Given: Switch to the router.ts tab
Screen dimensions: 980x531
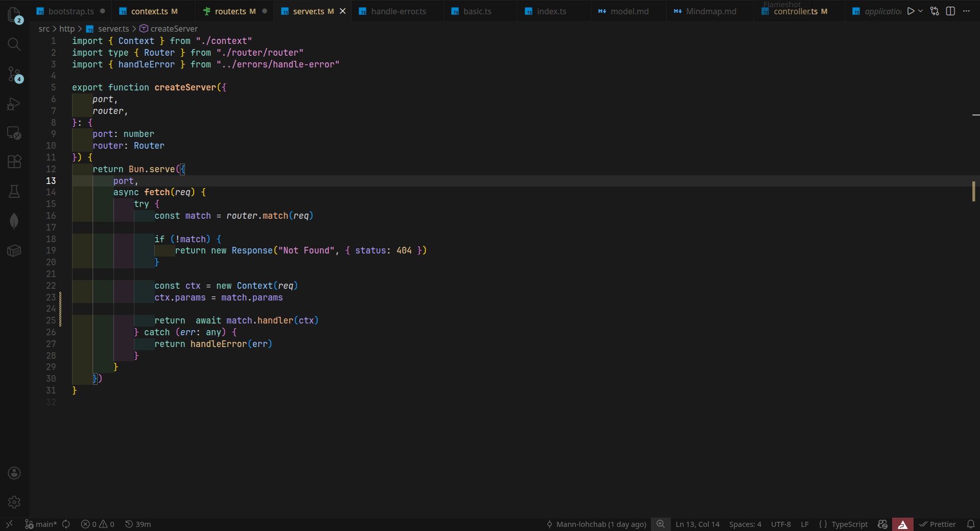Looking at the screenshot, I should (230, 11).
